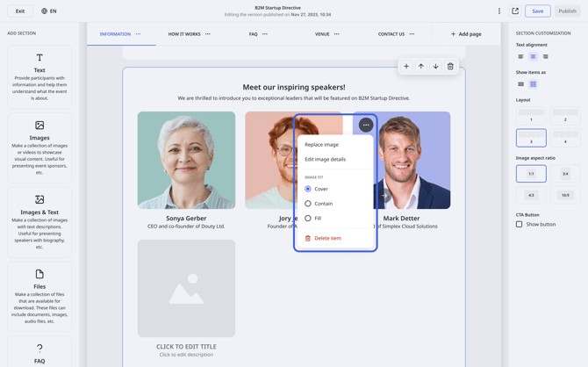This screenshot has height=367, width=588.
Task: Switch to the How It Works page tab
Action: click(184, 33)
